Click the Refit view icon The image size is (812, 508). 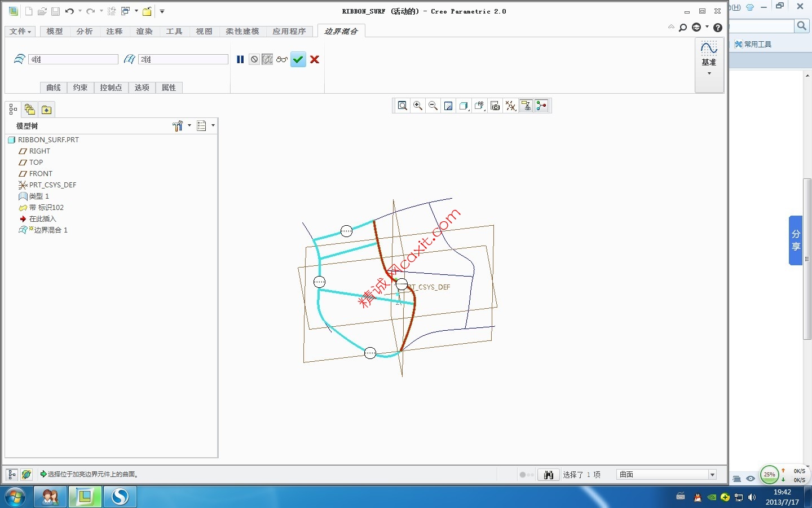point(402,106)
